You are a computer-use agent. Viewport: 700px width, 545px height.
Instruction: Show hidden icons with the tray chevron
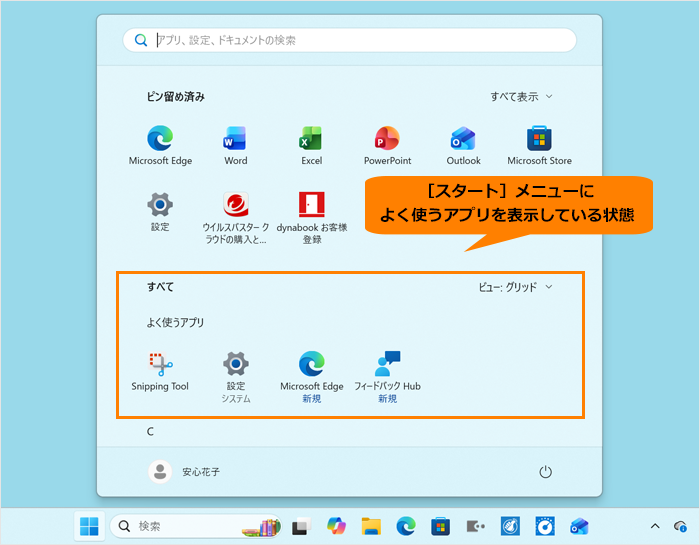pos(655,526)
